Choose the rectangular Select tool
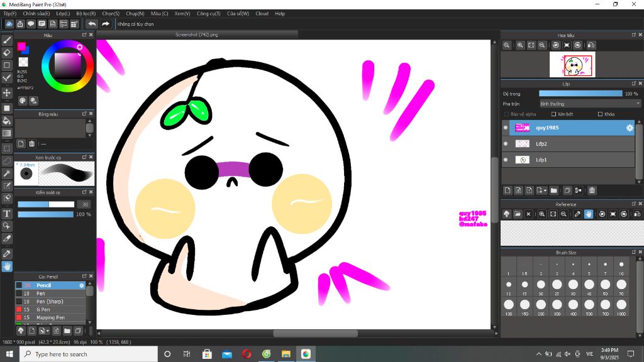 (7, 148)
